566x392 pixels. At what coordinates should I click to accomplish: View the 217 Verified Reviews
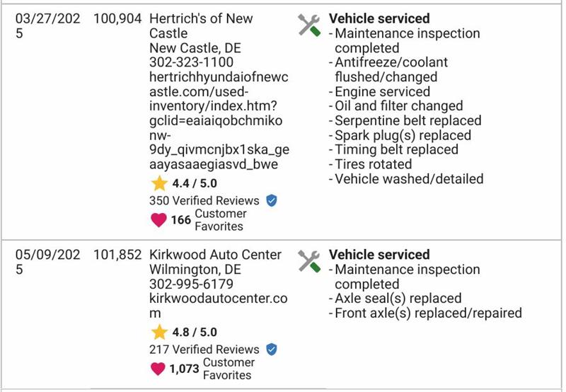[204, 350]
